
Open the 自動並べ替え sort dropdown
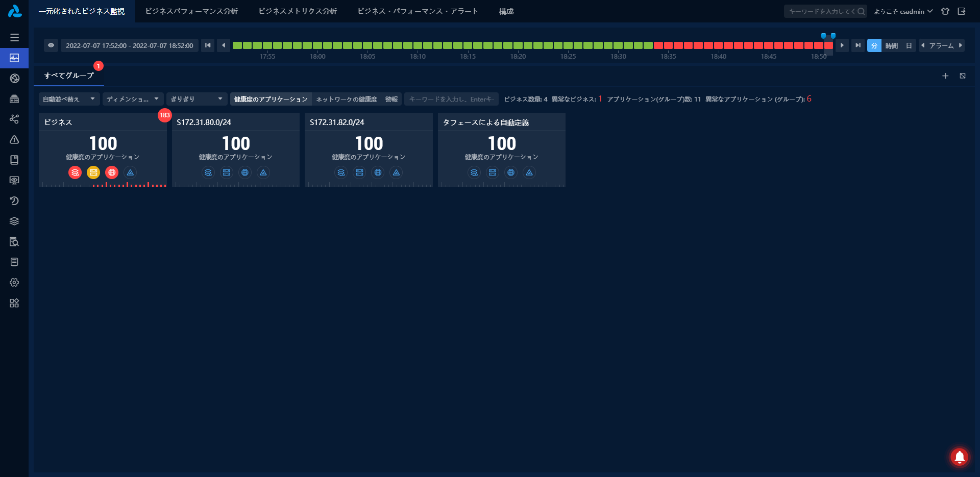69,99
